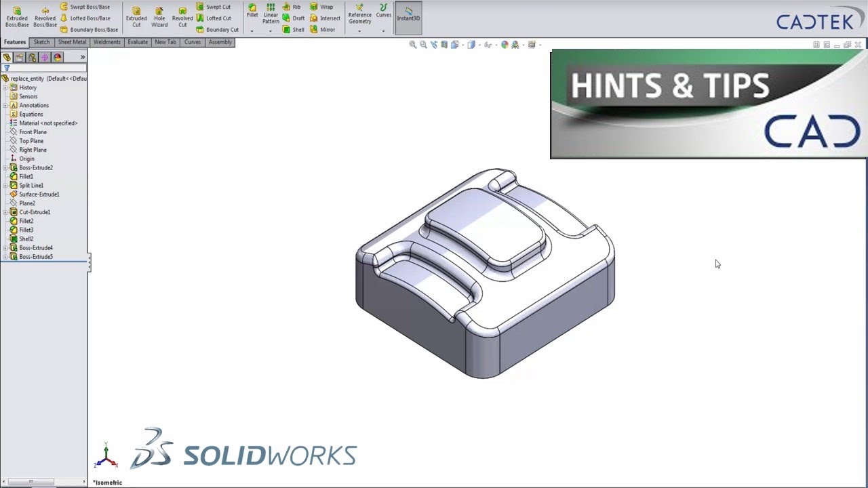
Task: Select the Wrap feature tool
Action: pos(322,7)
